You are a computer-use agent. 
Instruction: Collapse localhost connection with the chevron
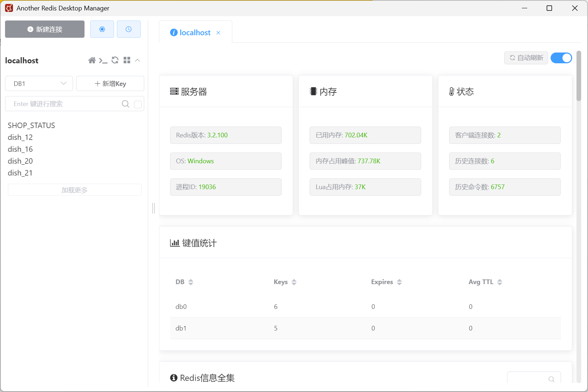(137, 60)
